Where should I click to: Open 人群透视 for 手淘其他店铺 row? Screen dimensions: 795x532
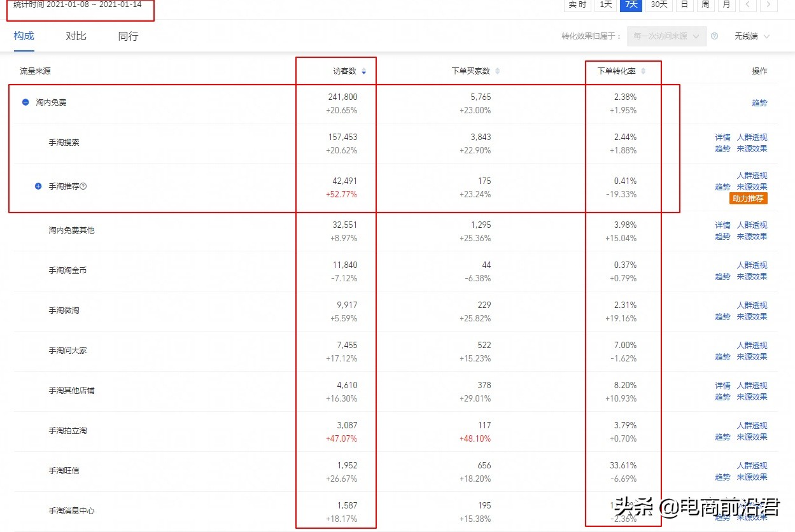tap(752, 385)
